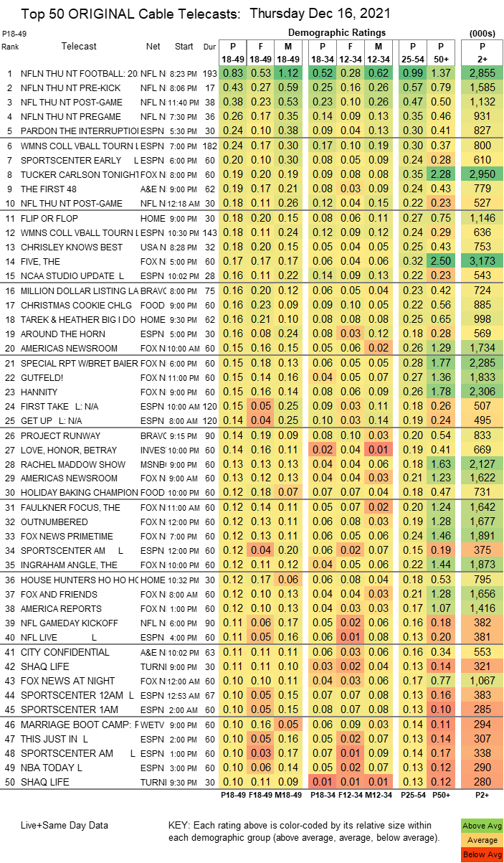
Task: Click the 'M12-34' footer column label
Action: [x=379, y=796]
